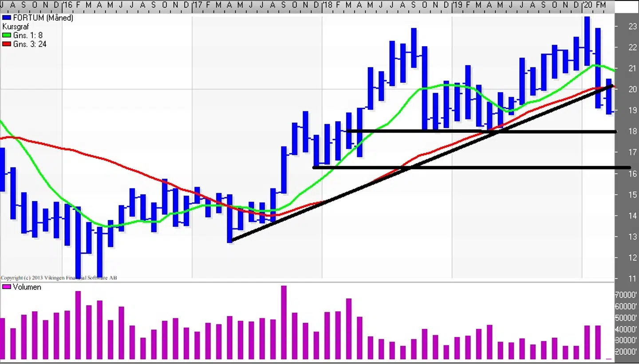Click price level 11 on the price axis
Viewport: 639px width, 364px height.
click(x=632, y=278)
